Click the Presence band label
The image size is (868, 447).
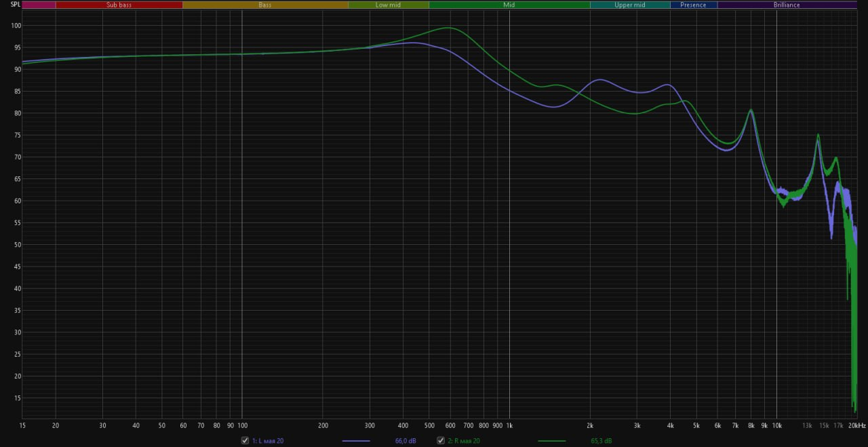pyautogui.click(x=694, y=5)
